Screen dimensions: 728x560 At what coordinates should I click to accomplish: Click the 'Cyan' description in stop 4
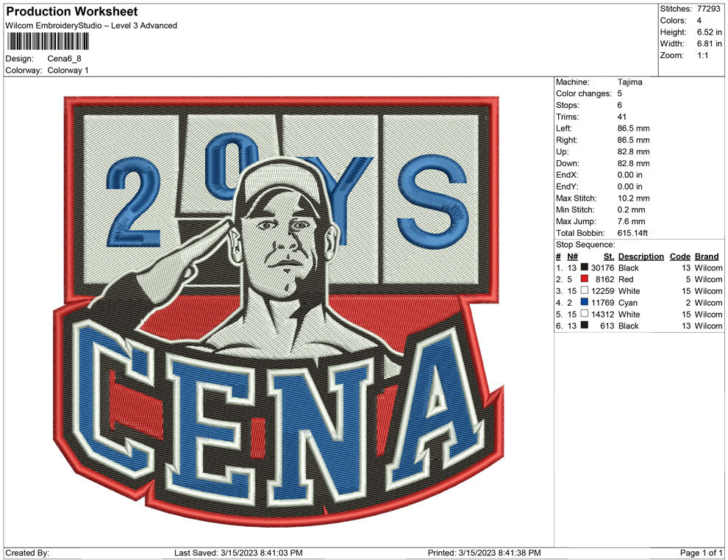628,303
